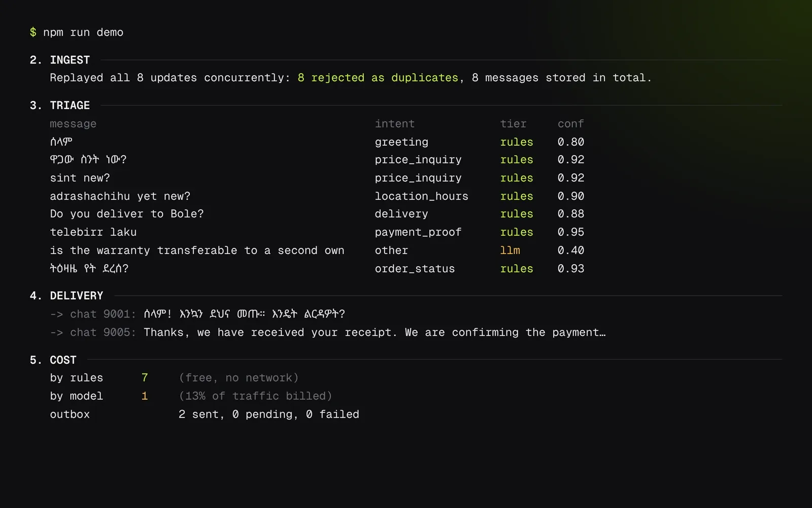Click the 'greeting' intent cell
812x508 pixels.
click(x=401, y=142)
